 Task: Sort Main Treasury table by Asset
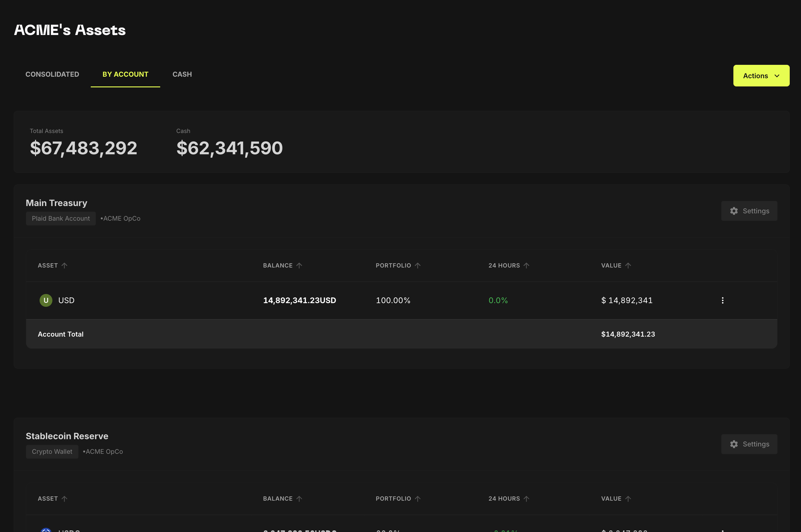point(53,265)
